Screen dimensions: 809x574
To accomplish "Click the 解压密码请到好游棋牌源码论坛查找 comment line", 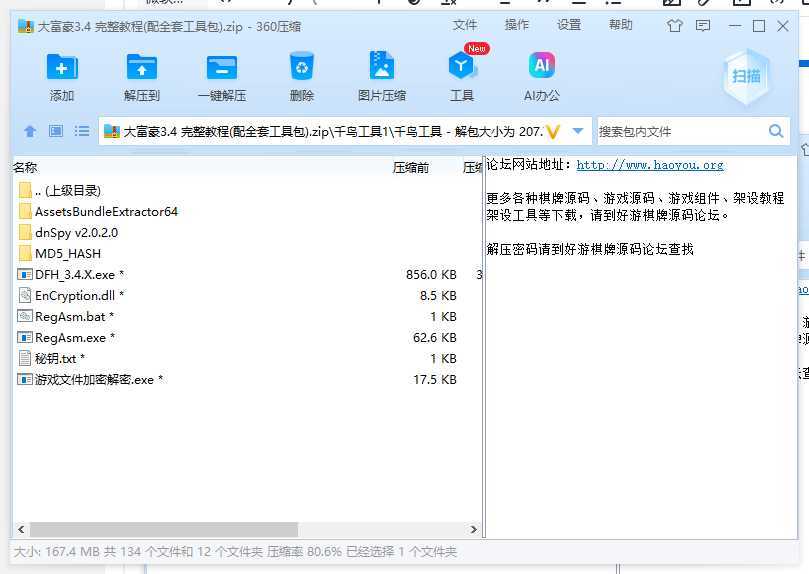I will pyautogui.click(x=590, y=250).
